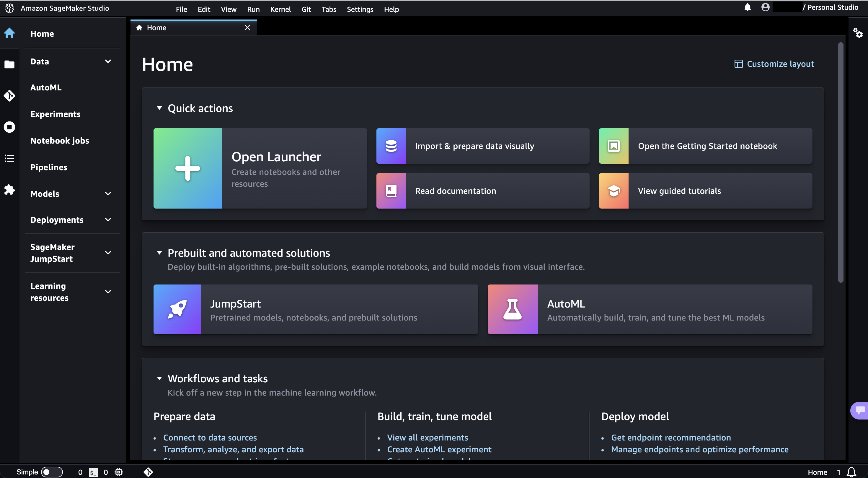Open the Git sidebar icon

tap(9, 96)
